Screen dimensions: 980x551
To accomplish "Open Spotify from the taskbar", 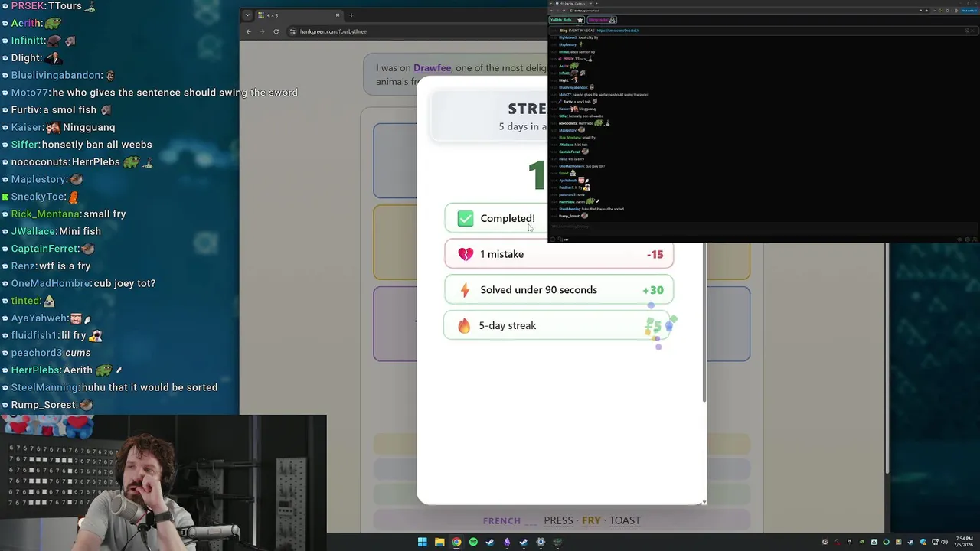I will point(473,542).
